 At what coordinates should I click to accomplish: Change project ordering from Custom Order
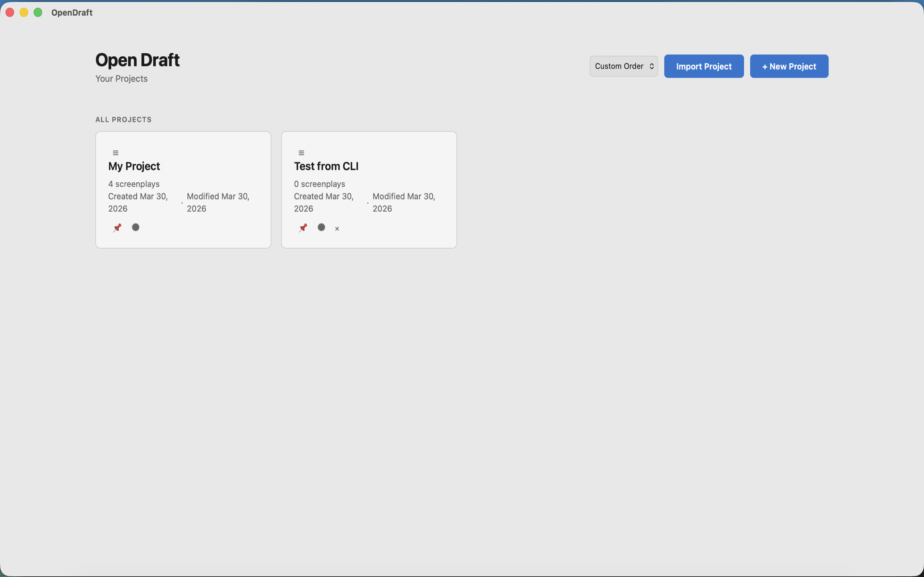coord(623,66)
